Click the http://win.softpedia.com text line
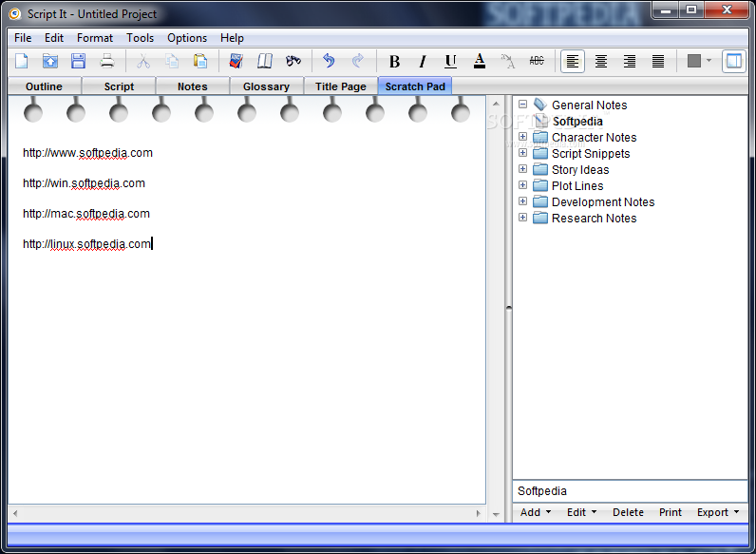 point(84,183)
